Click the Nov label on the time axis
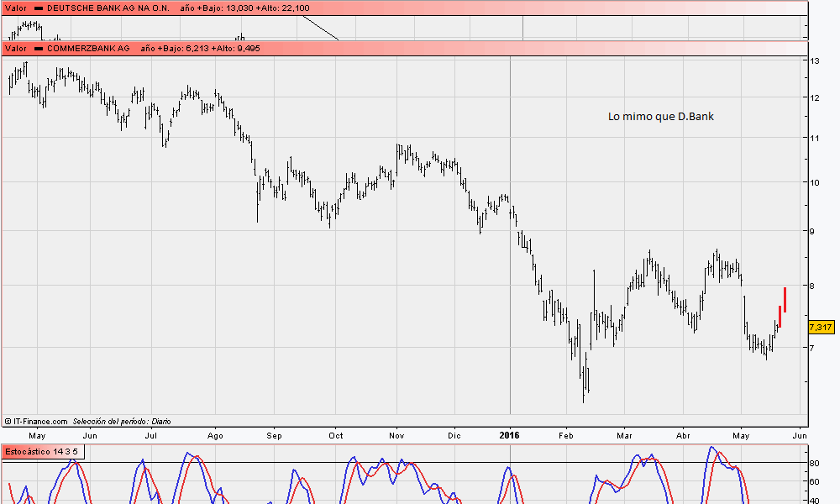This screenshot has height=504, width=840. pyautogui.click(x=397, y=436)
